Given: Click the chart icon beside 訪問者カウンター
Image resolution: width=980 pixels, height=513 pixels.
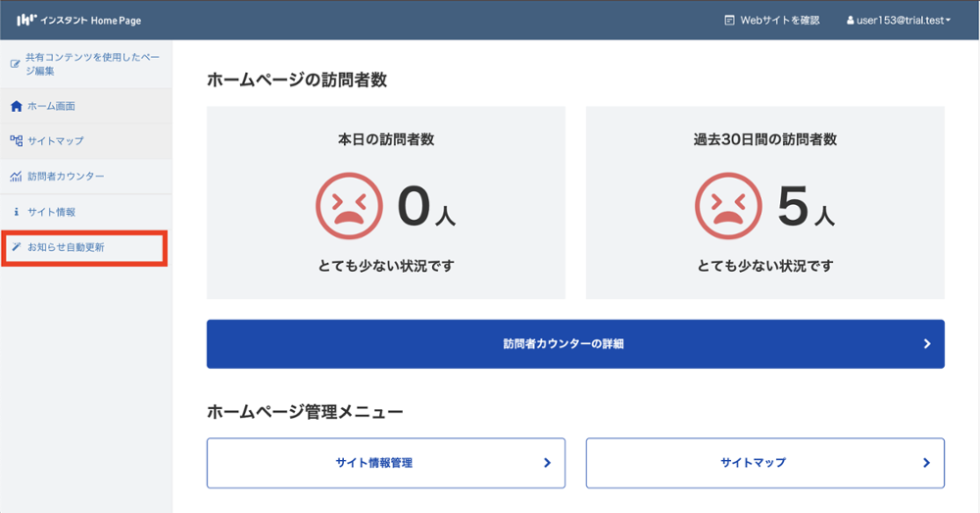Looking at the screenshot, I should point(16,177).
